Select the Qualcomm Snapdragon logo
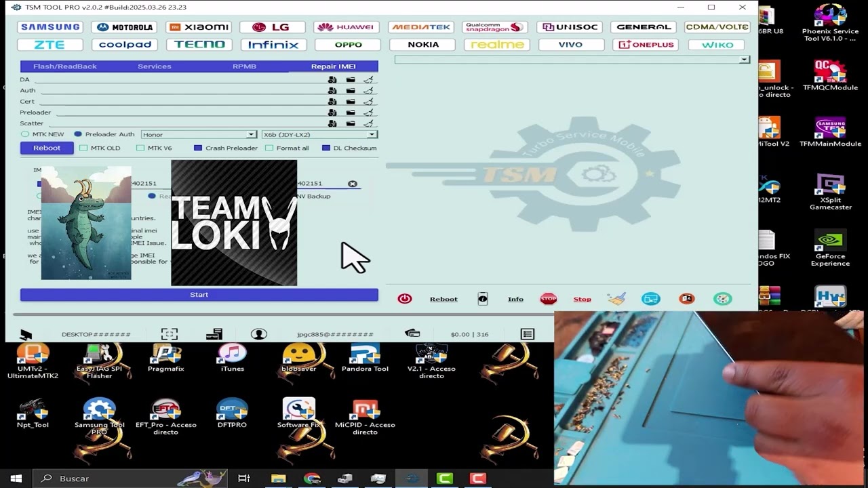The height and width of the screenshot is (488, 868). pos(495,27)
